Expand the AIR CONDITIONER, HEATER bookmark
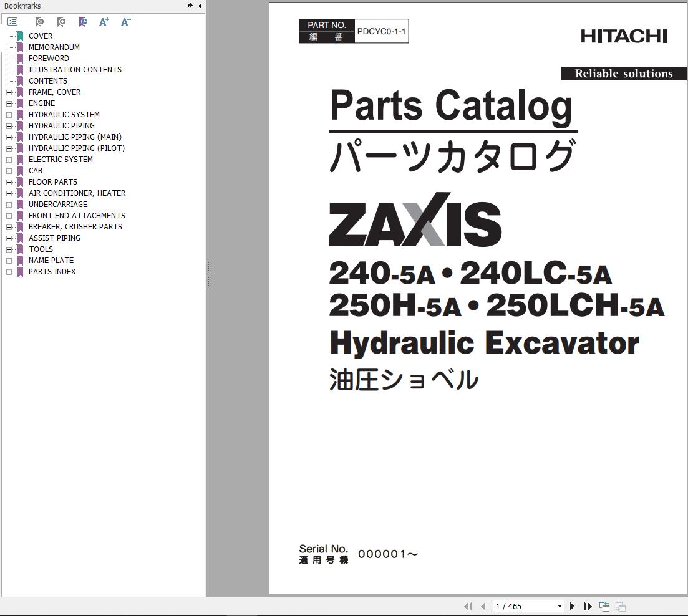 [x=9, y=193]
